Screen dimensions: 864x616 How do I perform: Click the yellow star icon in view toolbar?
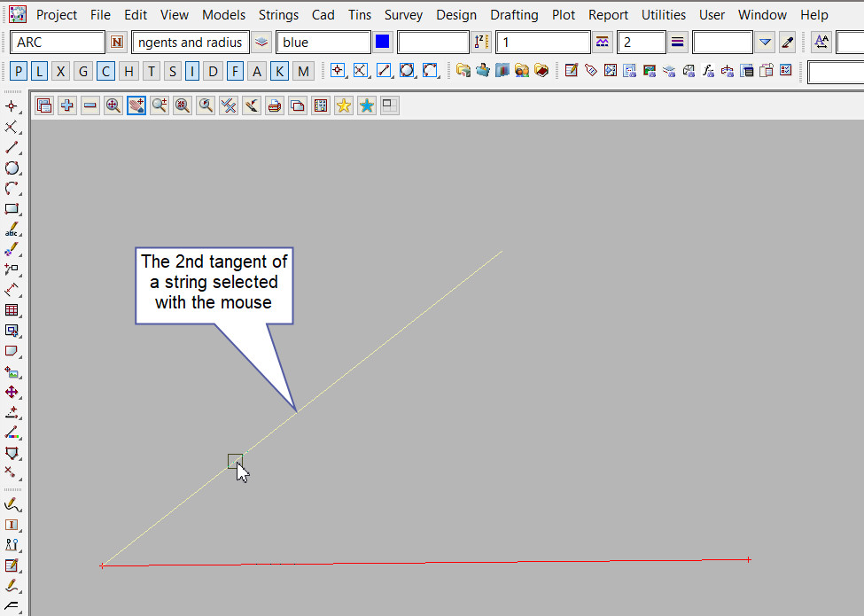(x=343, y=106)
